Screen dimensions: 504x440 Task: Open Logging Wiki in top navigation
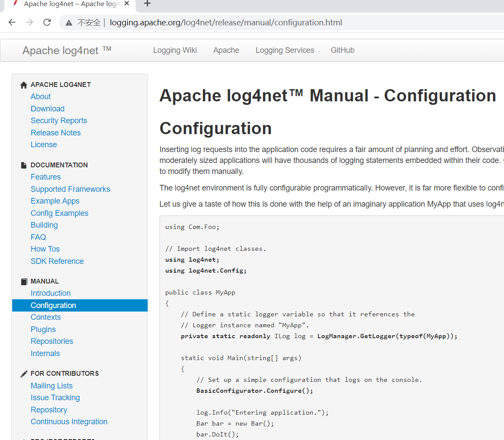[175, 50]
